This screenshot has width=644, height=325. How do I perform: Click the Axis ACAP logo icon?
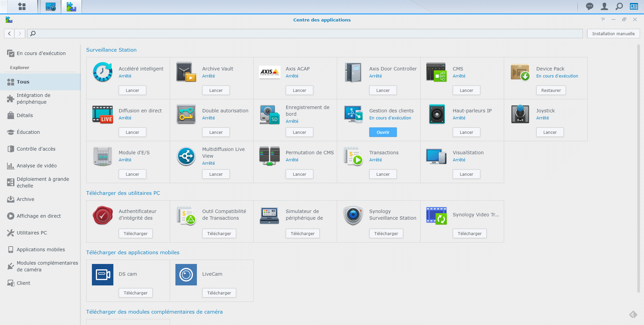269,72
